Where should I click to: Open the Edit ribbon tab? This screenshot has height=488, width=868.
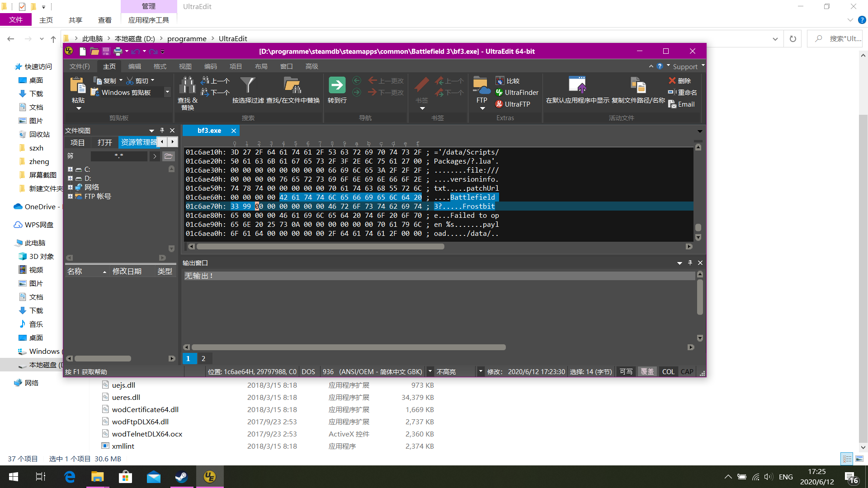click(x=134, y=66)
